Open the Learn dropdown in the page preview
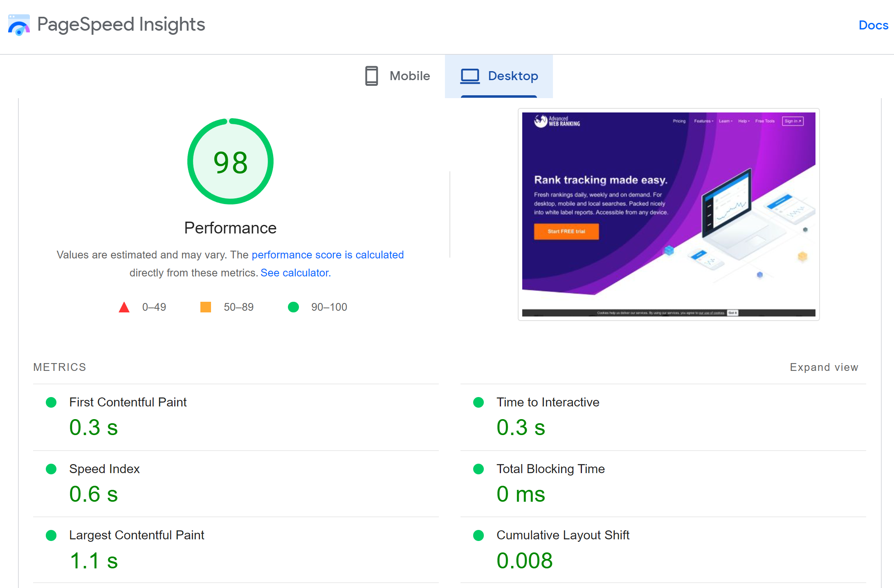Image resolution: width=894 pixels, height=588 pixels. [x=725, y=121]
